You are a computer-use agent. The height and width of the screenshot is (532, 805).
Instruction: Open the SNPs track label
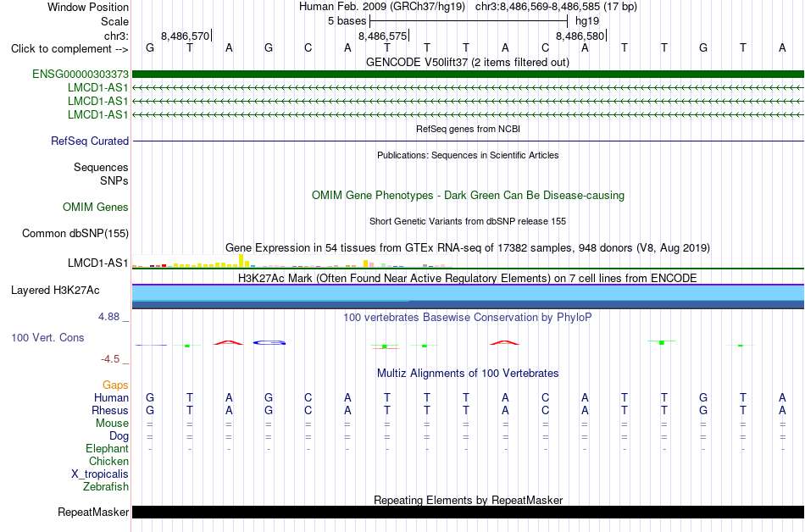point(114,180)
